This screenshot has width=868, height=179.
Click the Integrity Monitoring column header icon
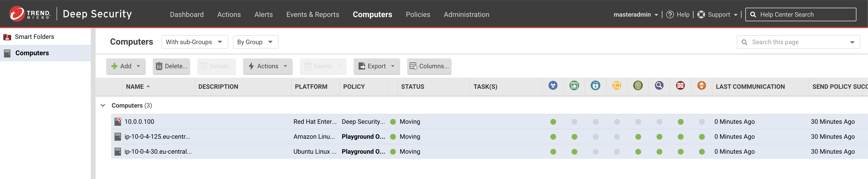(x=638, y=85)
